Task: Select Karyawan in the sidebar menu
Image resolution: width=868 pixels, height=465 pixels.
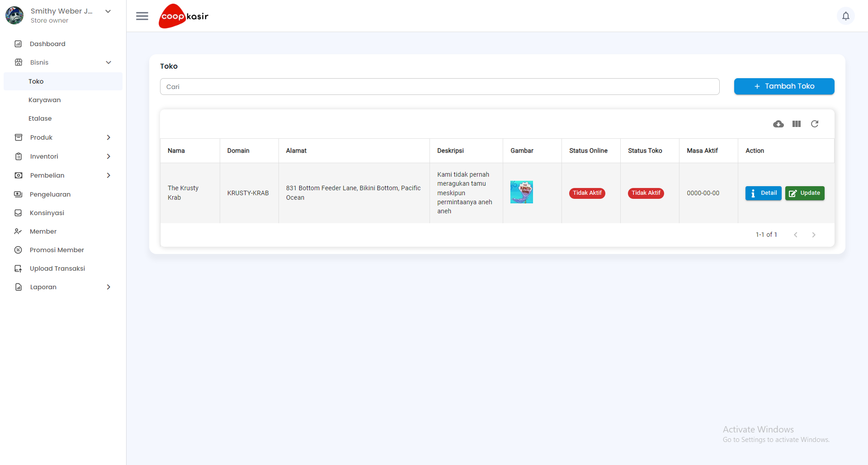Action: [44, 100]
